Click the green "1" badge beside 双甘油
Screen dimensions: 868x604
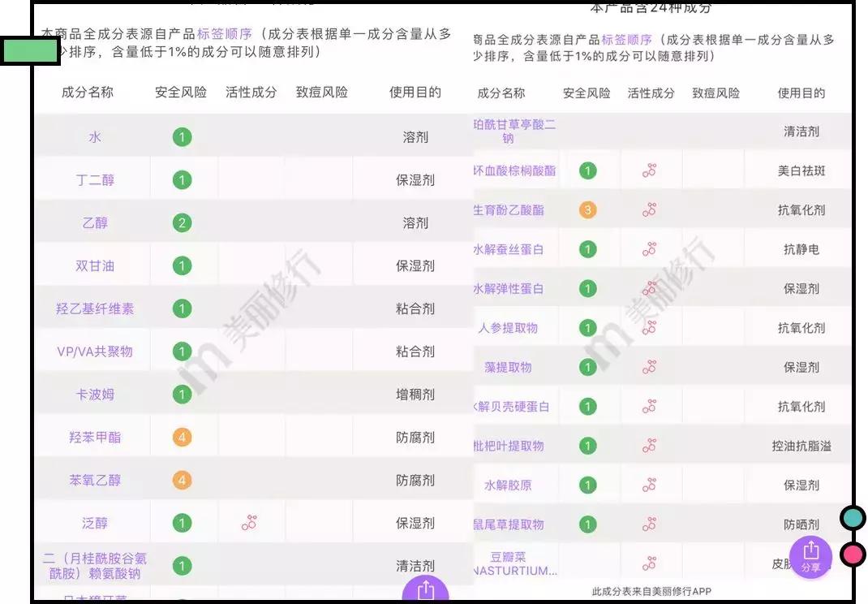[x=182, y=265]
